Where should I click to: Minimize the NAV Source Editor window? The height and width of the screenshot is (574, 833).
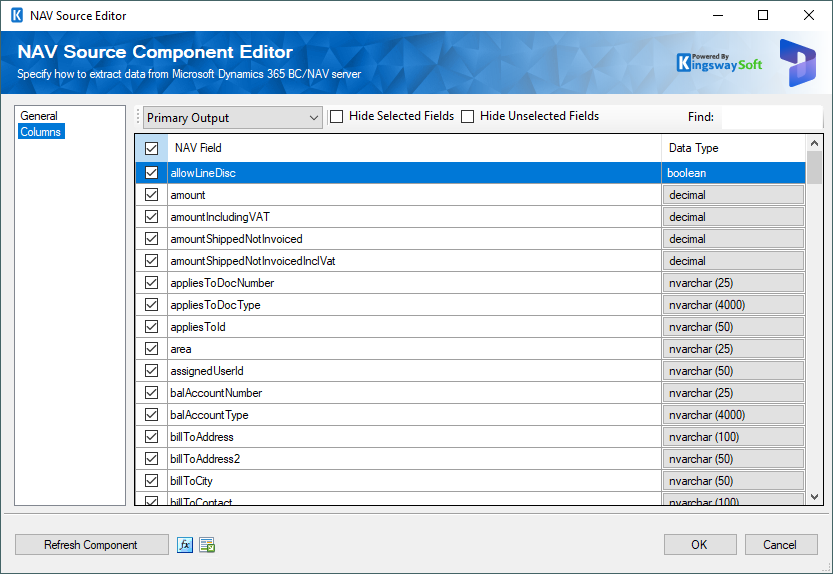point(718,15)
